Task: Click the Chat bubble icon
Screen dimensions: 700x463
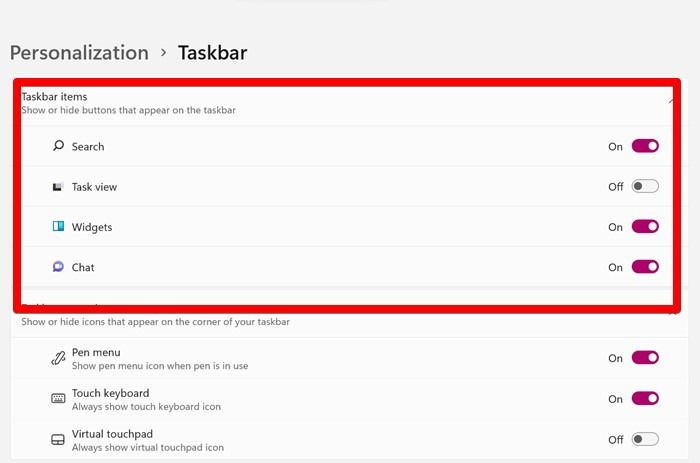Action: (58, 267)
